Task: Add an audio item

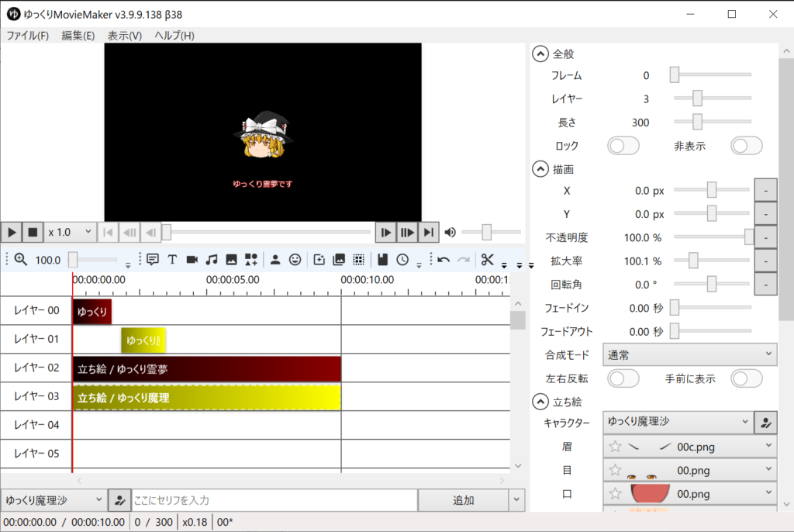Action: coord(212,260)
